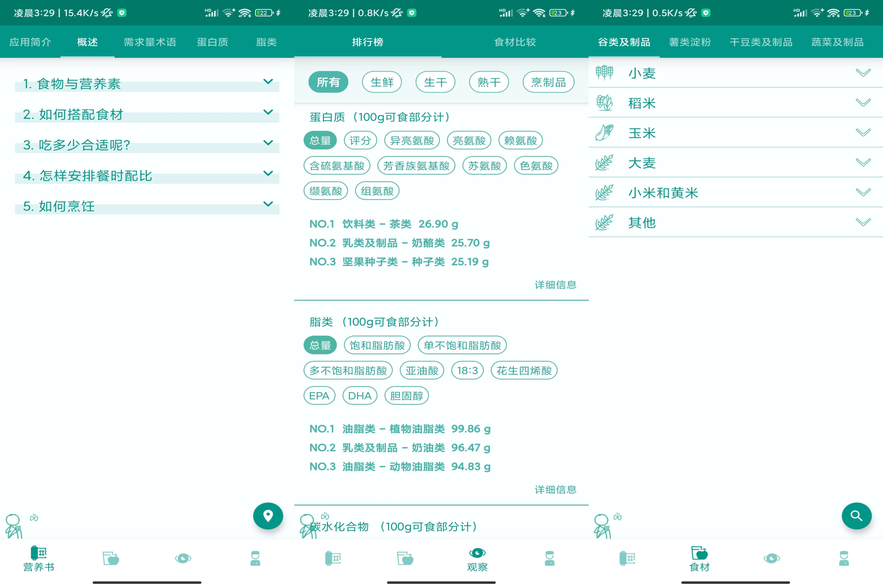
Task: Select the 熟干 filter chip
Action: [489, 82]
